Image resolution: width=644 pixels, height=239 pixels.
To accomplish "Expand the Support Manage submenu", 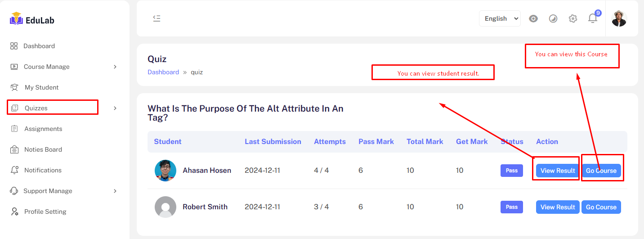I will [x=115, y=191].
